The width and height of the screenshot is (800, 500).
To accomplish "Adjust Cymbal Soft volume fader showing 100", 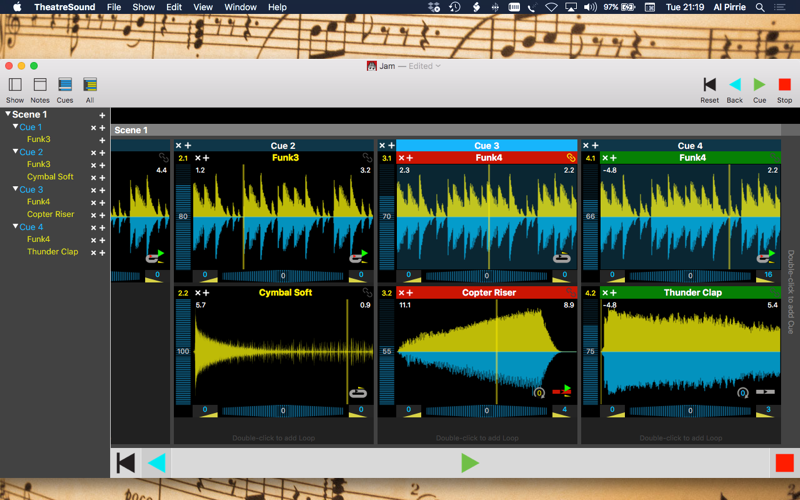I will (183, 351).
